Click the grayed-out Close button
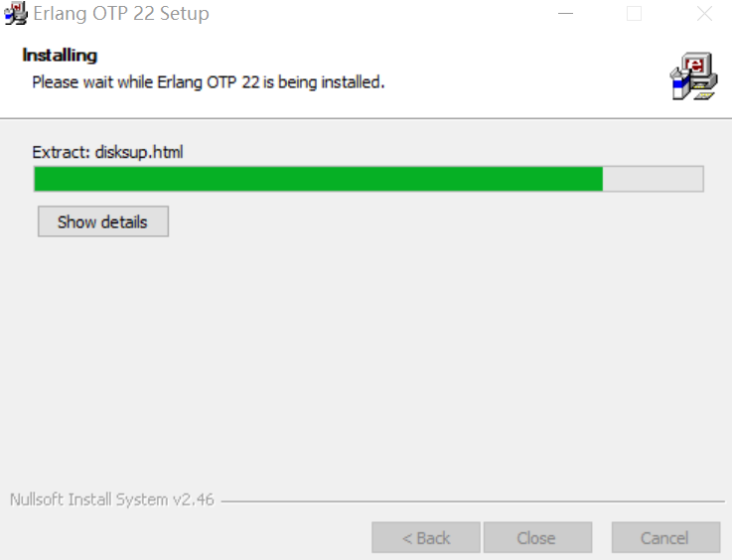732x560 pixels. [537, 537]
